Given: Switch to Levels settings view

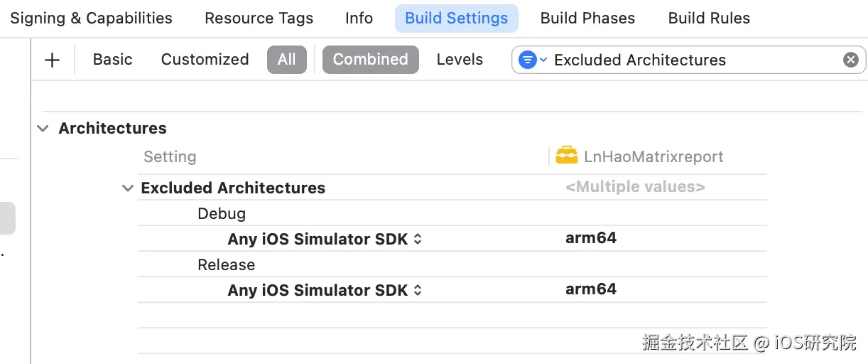Looking at the screenshot, I should [460, 60].
